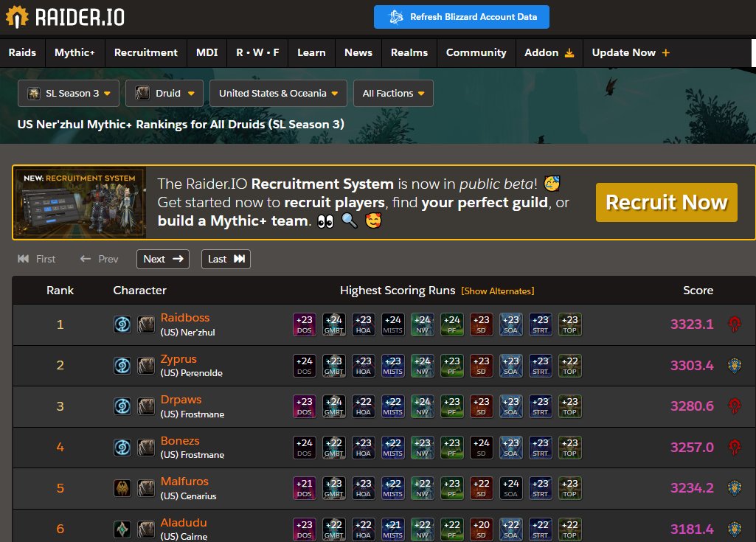The height and width of the screenshot is (542, 756).
Task: Open Zyprus's character profile link
Action: (x=179, y=358)
